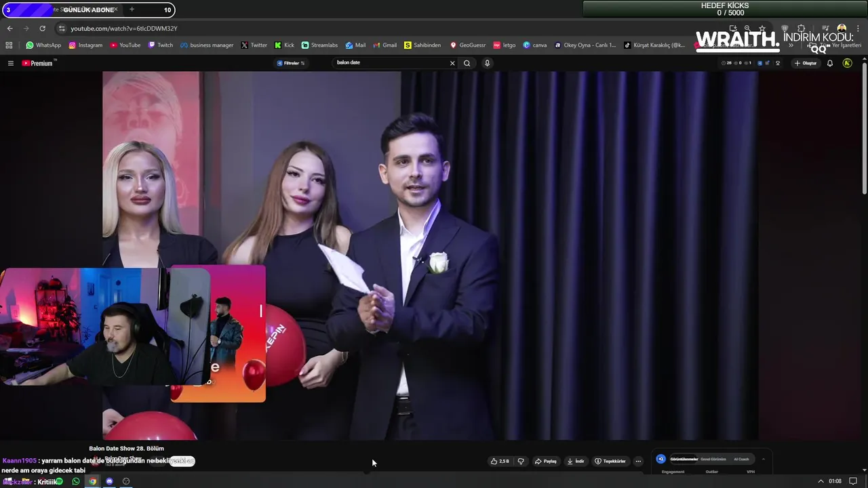
Task: Open the Kürşat Karakılıç TikTok bookmark
Action: click(x=654, y=45)
